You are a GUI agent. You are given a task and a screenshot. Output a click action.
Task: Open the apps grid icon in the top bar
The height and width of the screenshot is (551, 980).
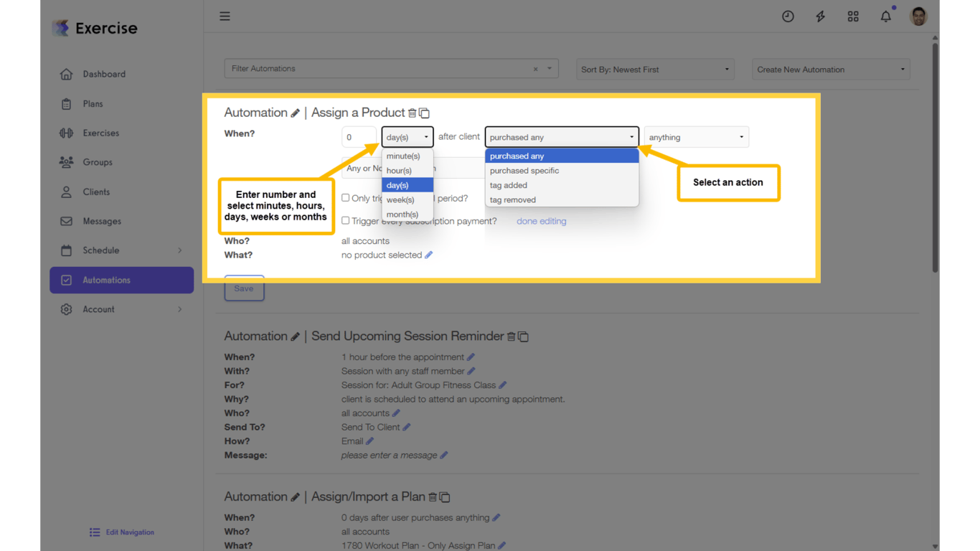pyautogui.click(x=853, y=15)
